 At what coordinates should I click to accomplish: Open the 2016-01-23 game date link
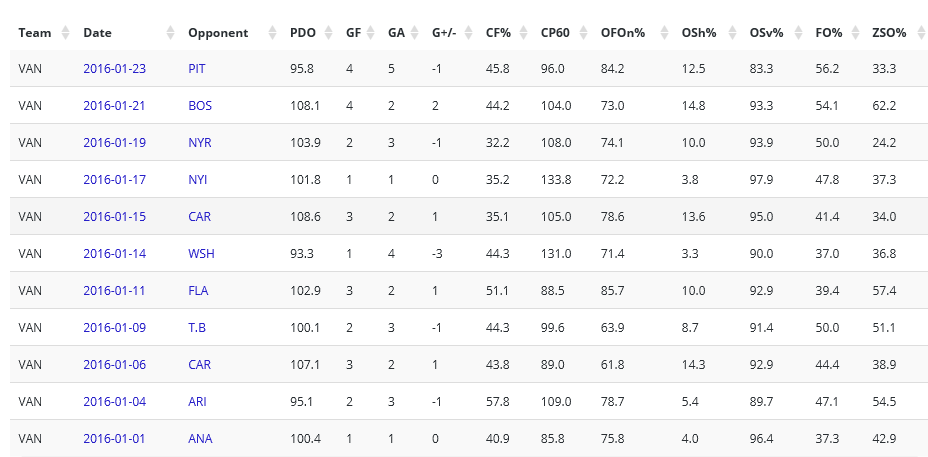pos(114,69)
